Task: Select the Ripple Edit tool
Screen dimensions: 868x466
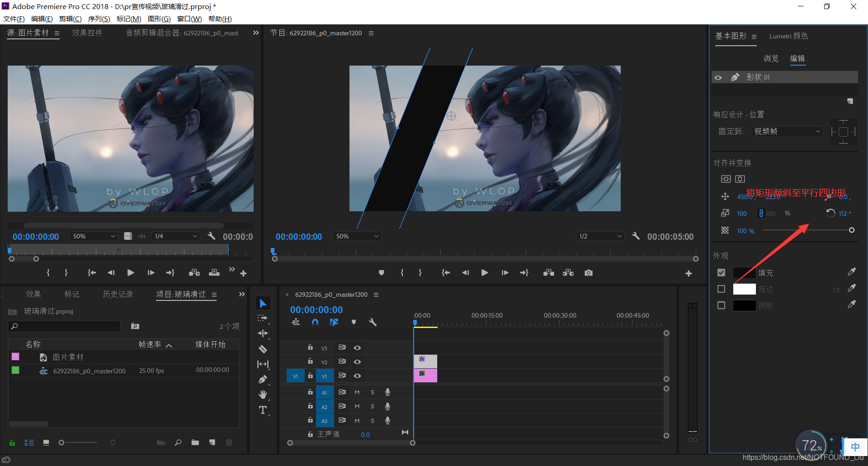Action: pos(263,334)
